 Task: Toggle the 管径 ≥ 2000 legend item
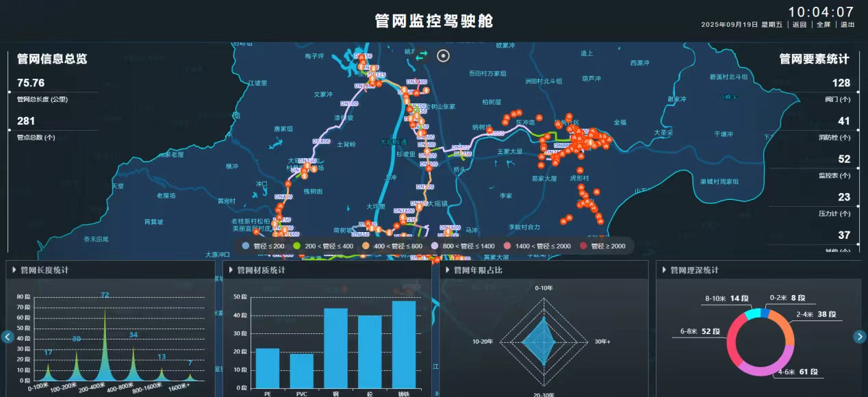click(602, 246)
